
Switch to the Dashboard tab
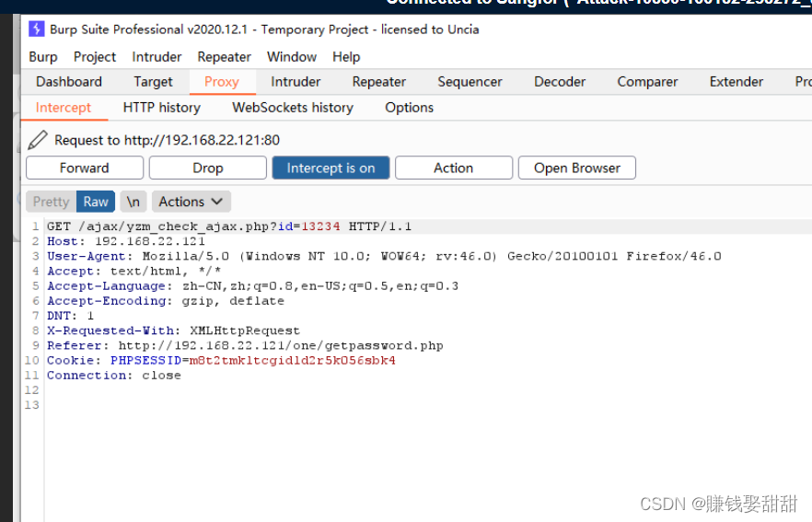[69, 82]
